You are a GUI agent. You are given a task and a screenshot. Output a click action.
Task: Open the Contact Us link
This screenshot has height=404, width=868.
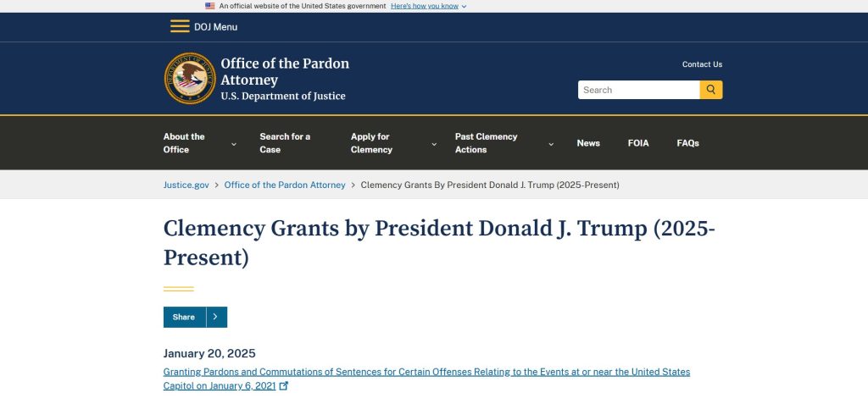tap(702, 64)
